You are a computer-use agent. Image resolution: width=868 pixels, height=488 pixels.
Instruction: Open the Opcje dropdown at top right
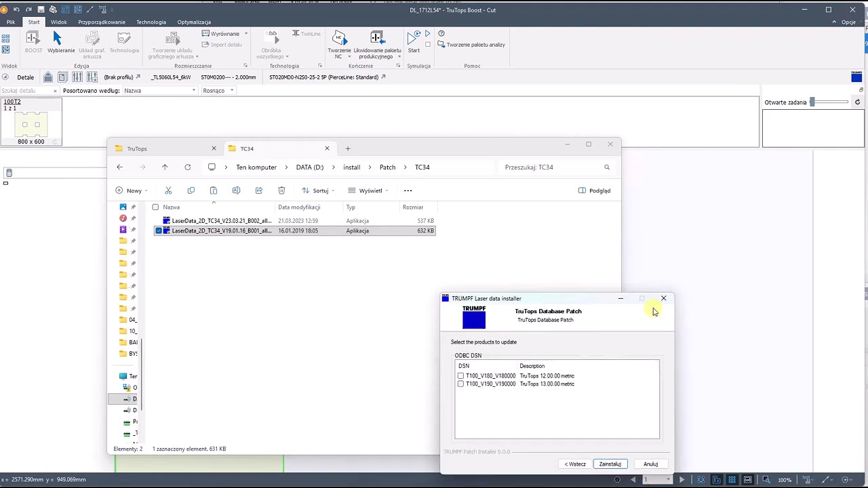(x=850, y=22)
